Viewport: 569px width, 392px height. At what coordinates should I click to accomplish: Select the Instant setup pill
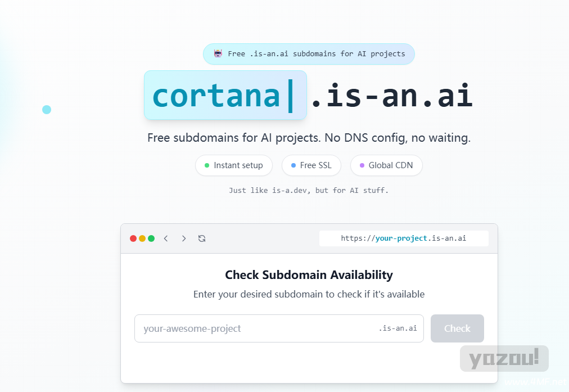click(234, 165)
